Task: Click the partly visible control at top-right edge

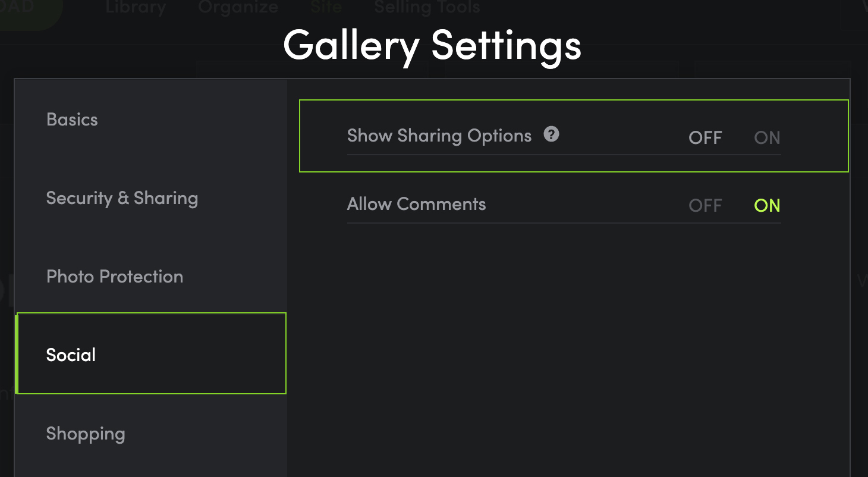Action: coord(854,13)
